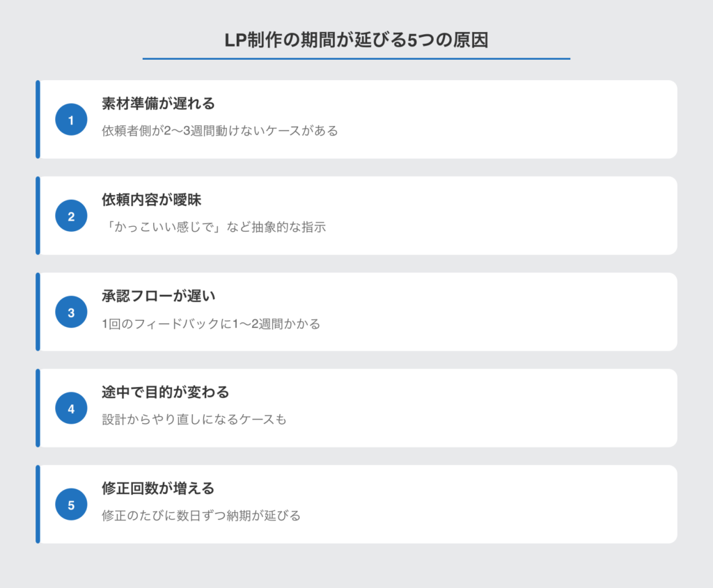Select the 設計からやり直しになるケースも description
The width and height of the screenshot is (713, 588).
point(194,420)
